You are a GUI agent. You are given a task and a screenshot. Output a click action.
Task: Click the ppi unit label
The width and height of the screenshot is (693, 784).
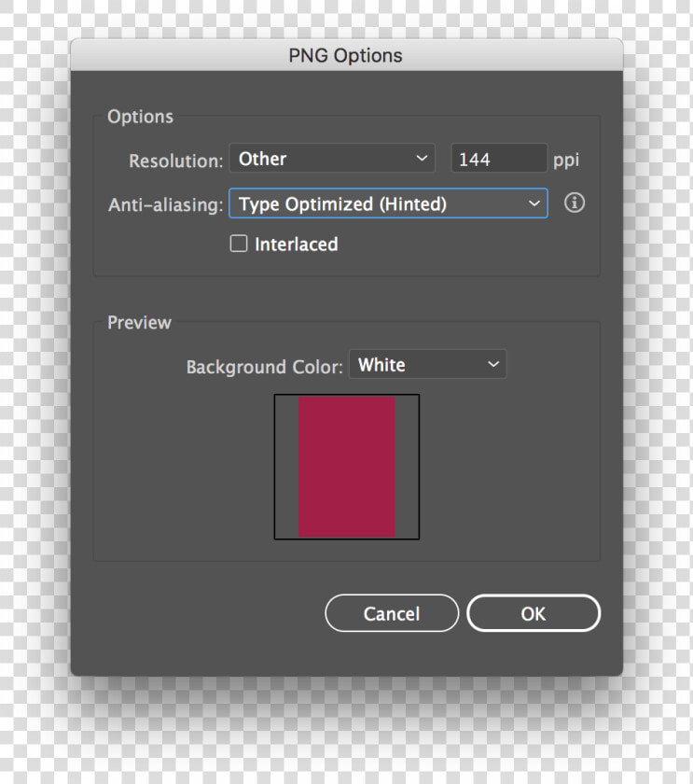click(x=566, y=161)
